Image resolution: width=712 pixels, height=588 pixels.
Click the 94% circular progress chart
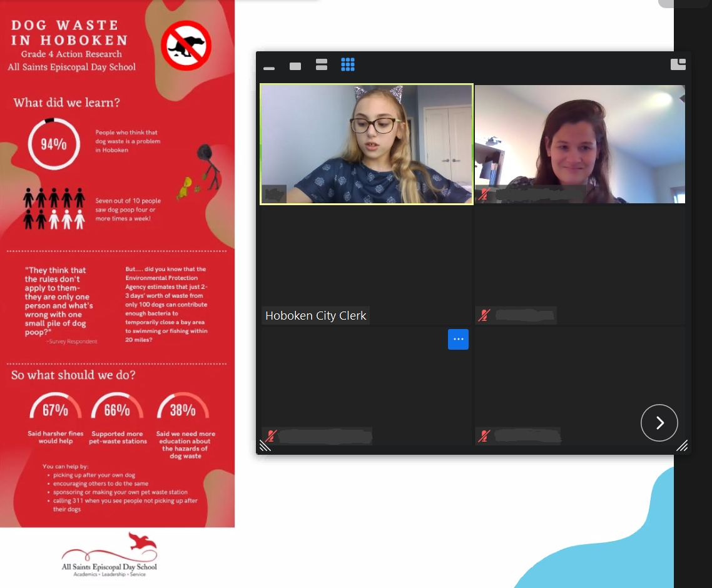54,144
